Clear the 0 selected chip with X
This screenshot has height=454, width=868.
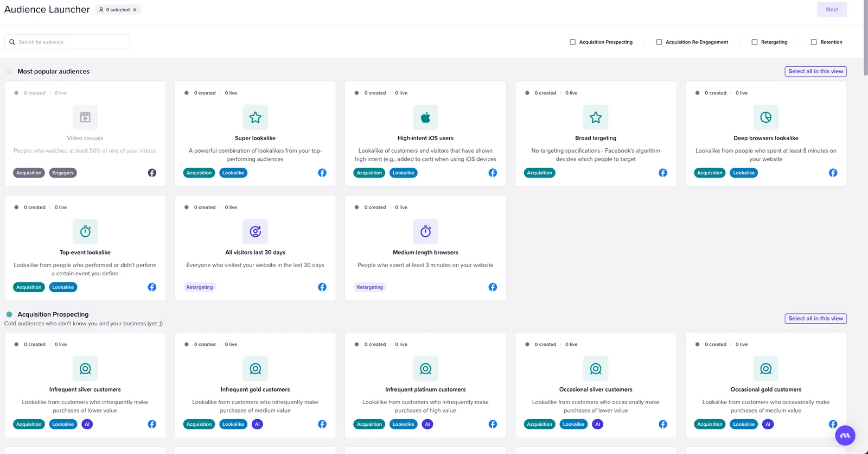[135, 10]
